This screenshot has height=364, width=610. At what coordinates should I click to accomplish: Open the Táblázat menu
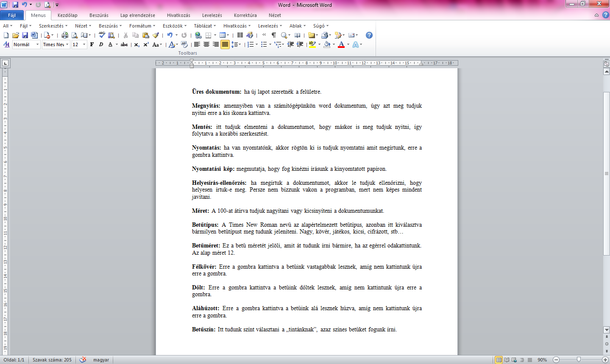click(205, 26)
